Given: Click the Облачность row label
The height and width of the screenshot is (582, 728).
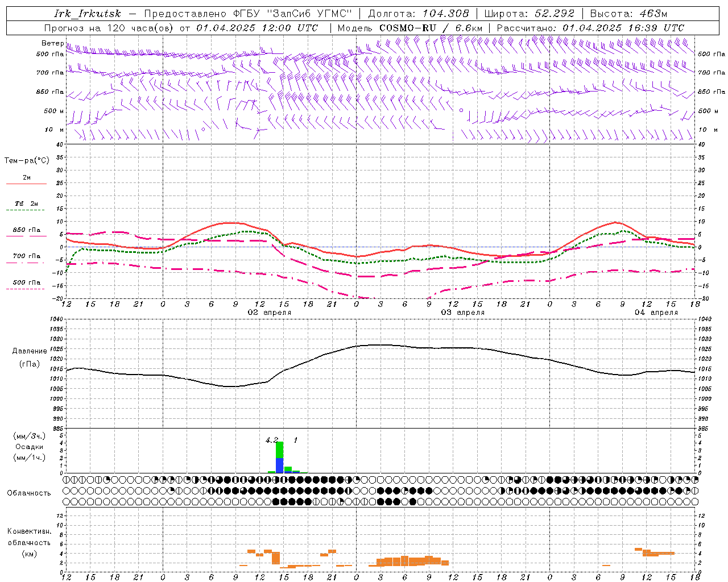Looking at the screenshot, I should point(29,493).
